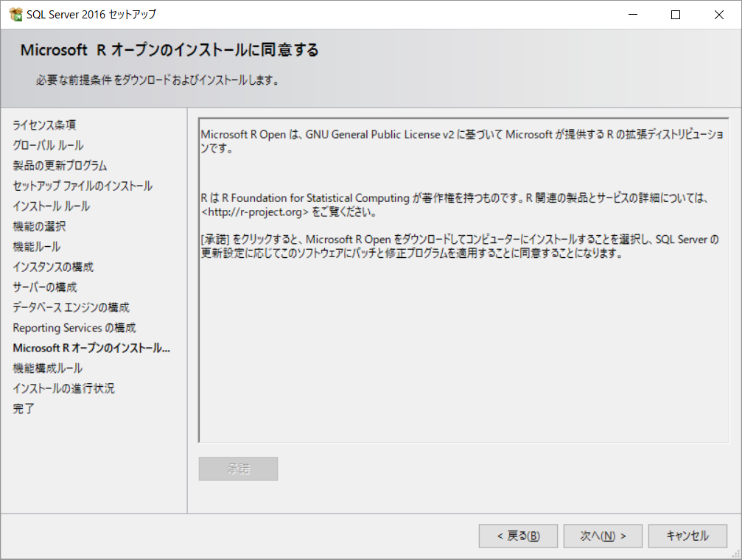Click the 承諾 accept button
The width and height of the screenshot is (742, 560).
click(x=238, y=469)
